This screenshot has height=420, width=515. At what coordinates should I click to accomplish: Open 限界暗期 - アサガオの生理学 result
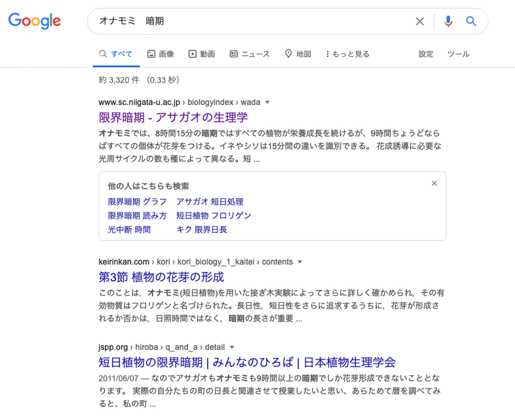pyautogui.click(x=173, y=117)
